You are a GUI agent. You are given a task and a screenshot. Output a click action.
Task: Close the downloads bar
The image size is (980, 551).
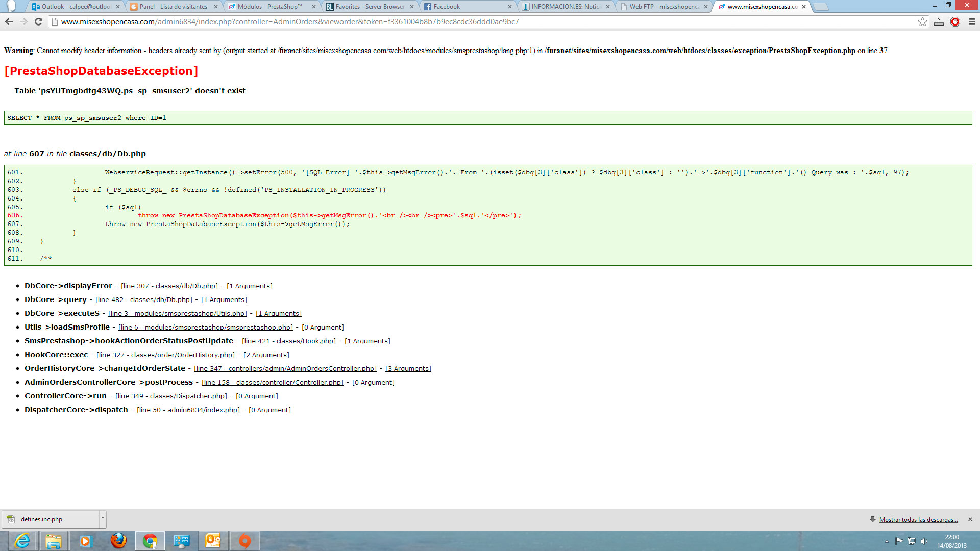pos(970,519)
